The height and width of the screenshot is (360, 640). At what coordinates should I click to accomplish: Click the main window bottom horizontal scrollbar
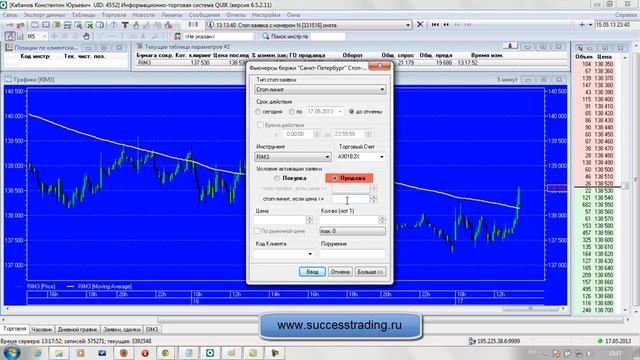click(x=392, y=320)
